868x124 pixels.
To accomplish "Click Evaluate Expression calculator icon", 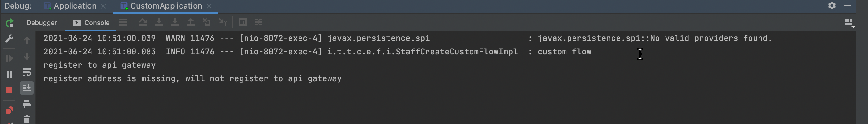I will 243,23.
